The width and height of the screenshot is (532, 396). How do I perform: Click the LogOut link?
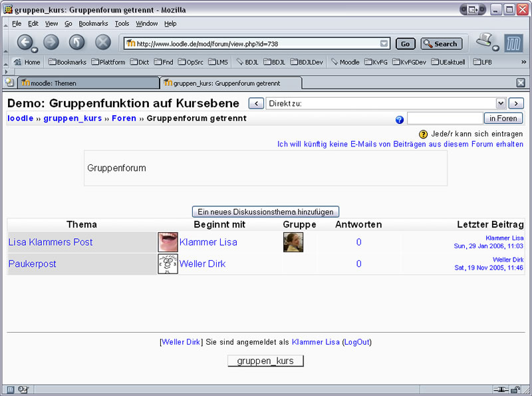pyautogui.click(x=356, y=342)
